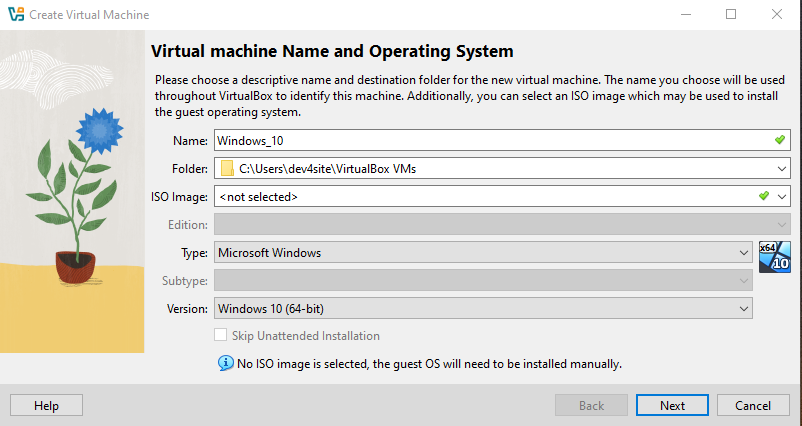Click the disabled Subtype dropdown

coord(482,281)
